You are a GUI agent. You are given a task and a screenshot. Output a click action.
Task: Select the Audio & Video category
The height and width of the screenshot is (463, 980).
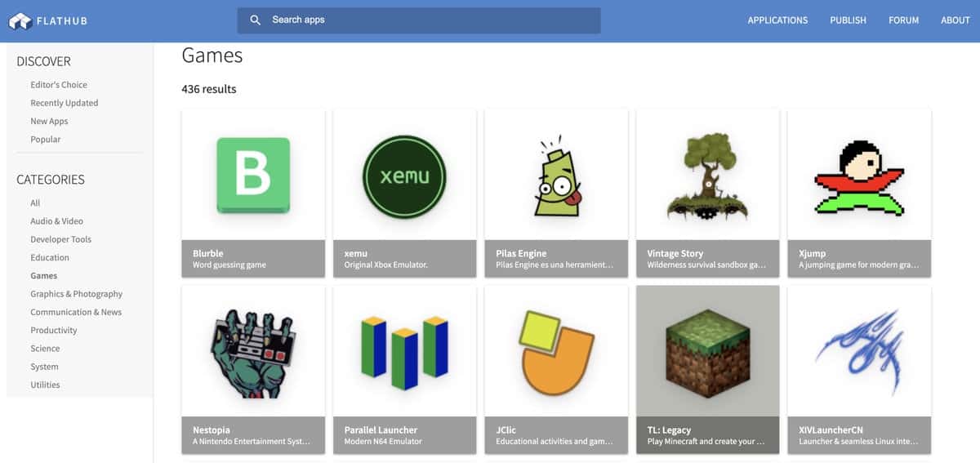(x=57, y=221)
